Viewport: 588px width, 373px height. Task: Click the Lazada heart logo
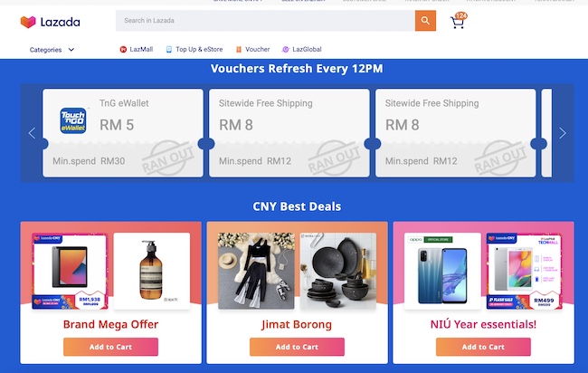(28, 22)
